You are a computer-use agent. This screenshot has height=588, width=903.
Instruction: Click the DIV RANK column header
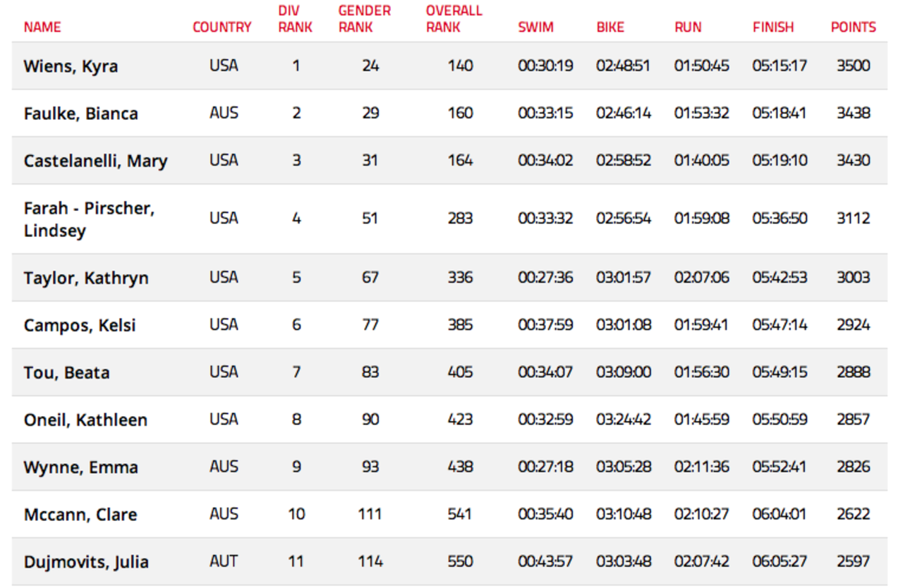coord(296,19)
